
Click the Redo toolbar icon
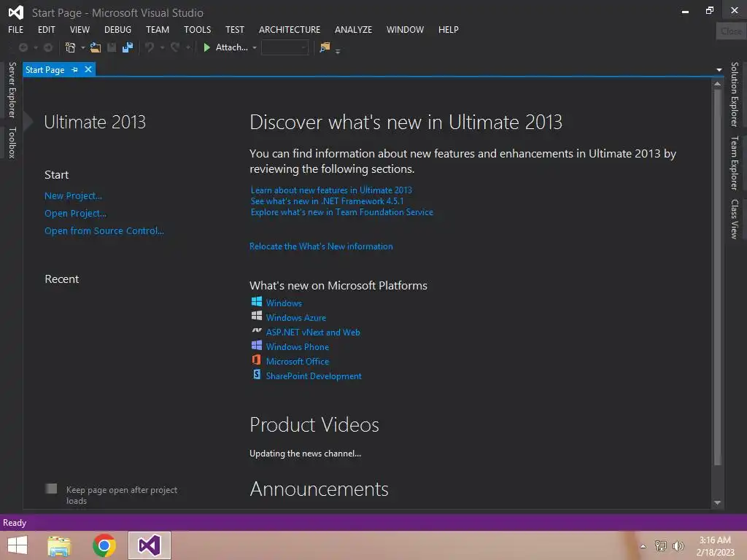pyautogui.click(x=175, y=47)
